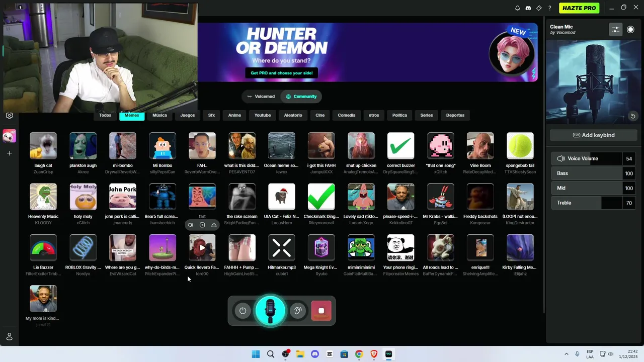Switch to the Voicemod sounds toggle
The image size is (644, 362).
[261, 97]
